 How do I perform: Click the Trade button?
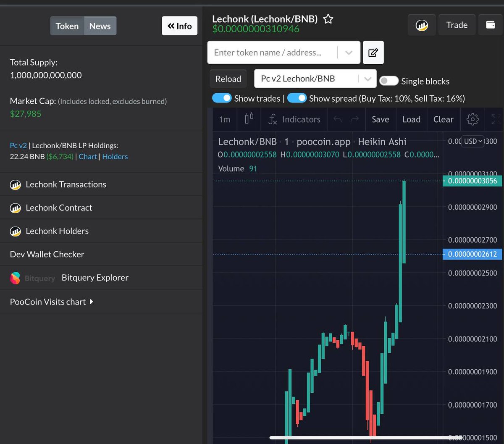tap(457, 25)
